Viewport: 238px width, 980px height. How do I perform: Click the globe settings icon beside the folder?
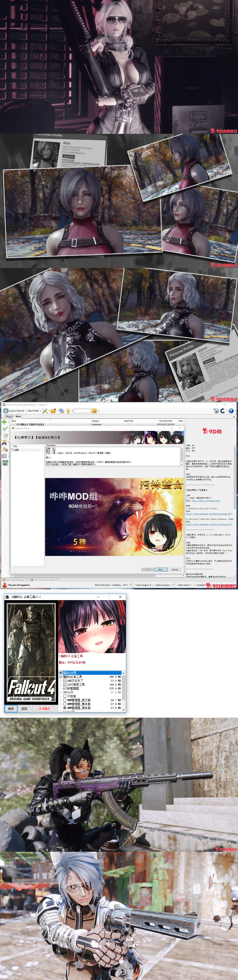click(x=62, y=411)
